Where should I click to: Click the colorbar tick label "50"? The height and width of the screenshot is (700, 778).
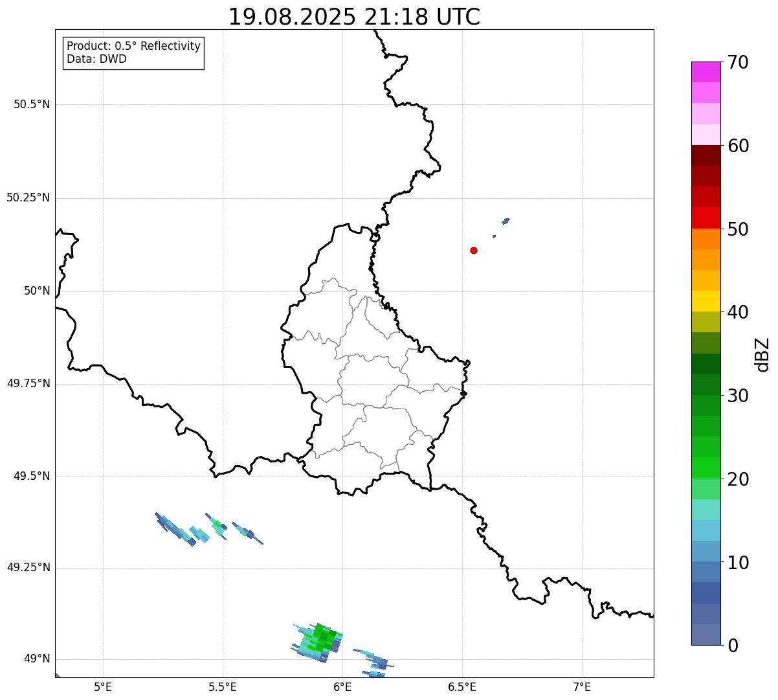click(738, 229)
